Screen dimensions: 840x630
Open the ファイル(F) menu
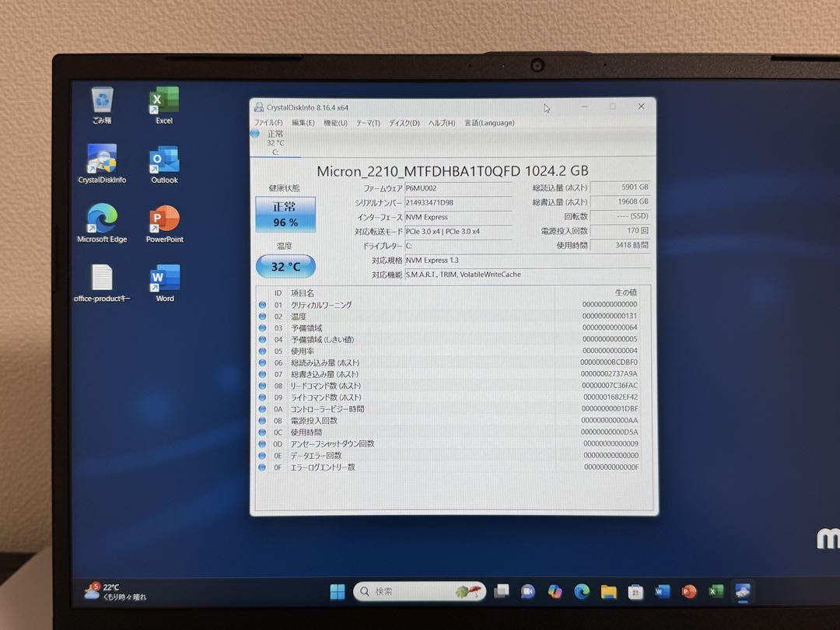tap(268, 123)
